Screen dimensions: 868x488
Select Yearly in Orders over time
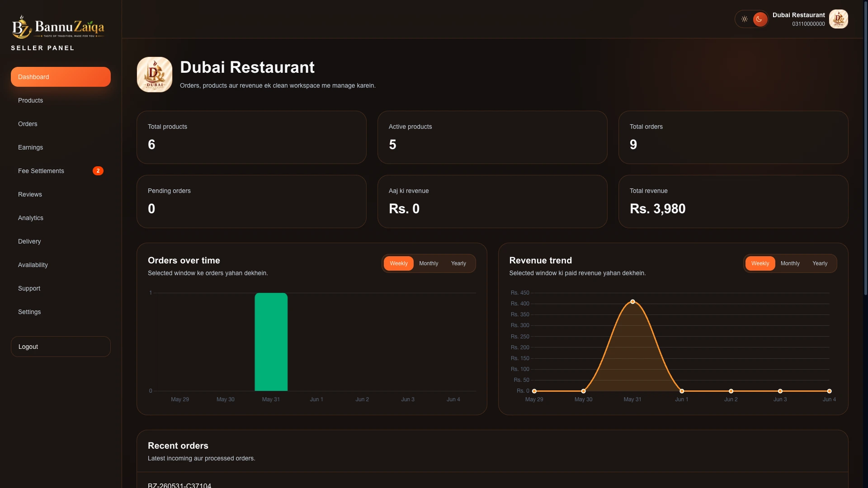point(458,263)
